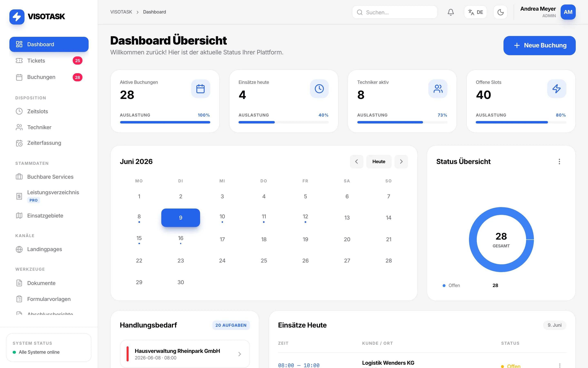Open Zeiterfassung in the sidebar

coord(49,143)
